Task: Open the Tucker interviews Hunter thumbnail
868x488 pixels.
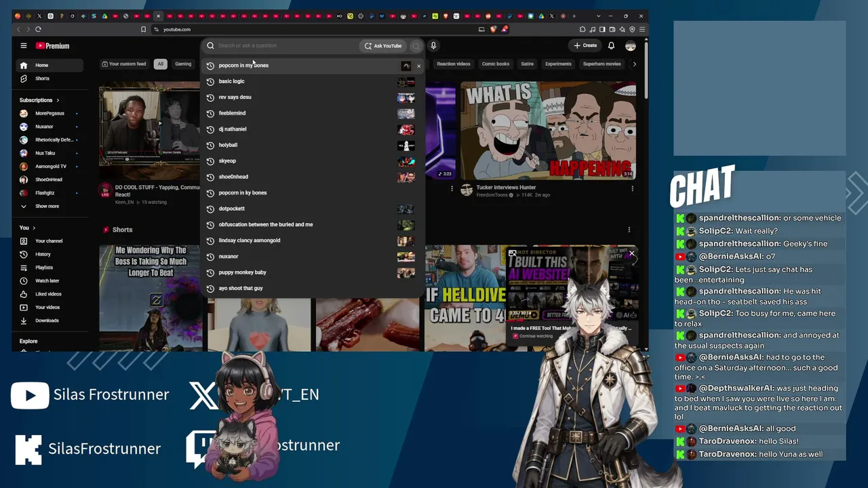Action: pos(548,130)
